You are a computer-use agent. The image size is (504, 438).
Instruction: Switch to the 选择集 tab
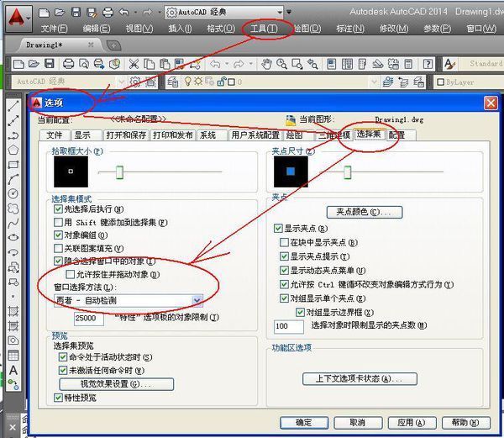coord(369,134)
